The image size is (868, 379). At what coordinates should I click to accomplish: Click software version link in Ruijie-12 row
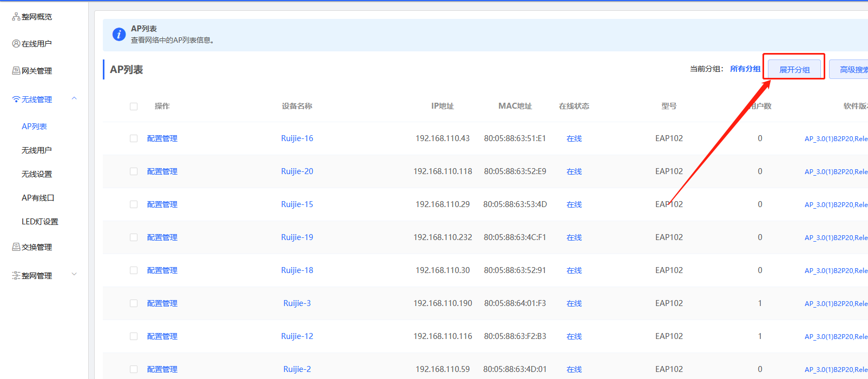pyautogui.click(x=836, y=336)
